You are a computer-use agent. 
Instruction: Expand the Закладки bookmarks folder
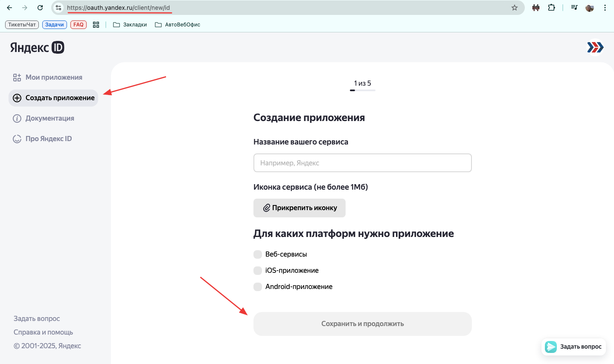coord(130,25)
